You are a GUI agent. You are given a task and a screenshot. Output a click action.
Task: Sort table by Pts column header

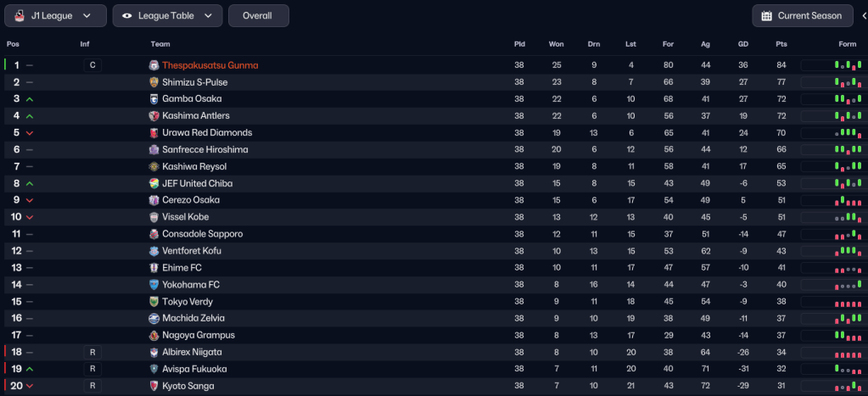pos(781,44)
